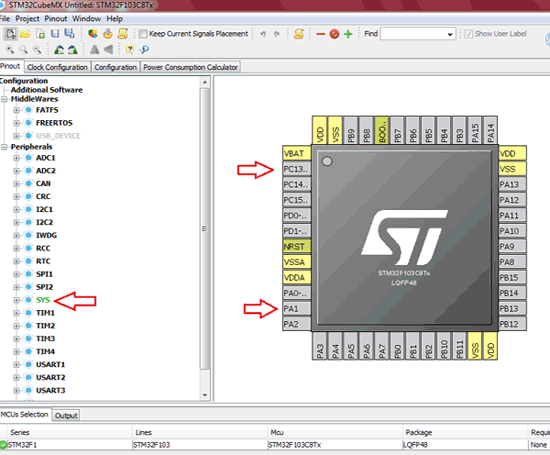Click the first green rotate-view icon

click(59, 49)
